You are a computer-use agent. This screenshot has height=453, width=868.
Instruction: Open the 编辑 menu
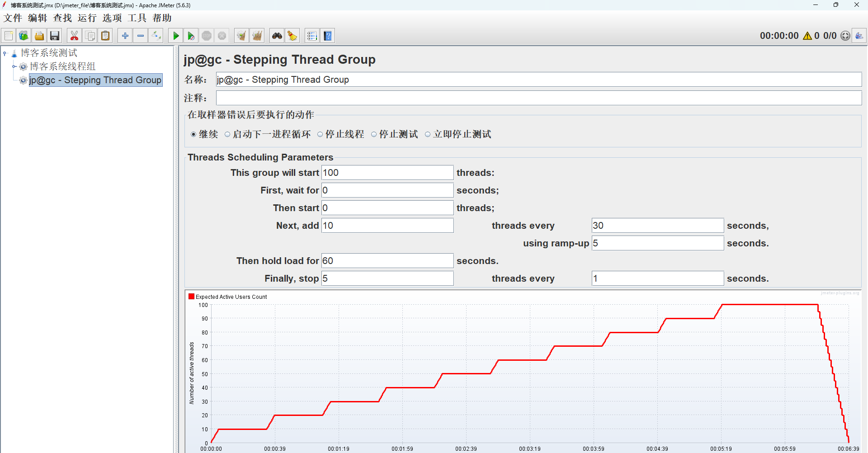click(38, 18)
